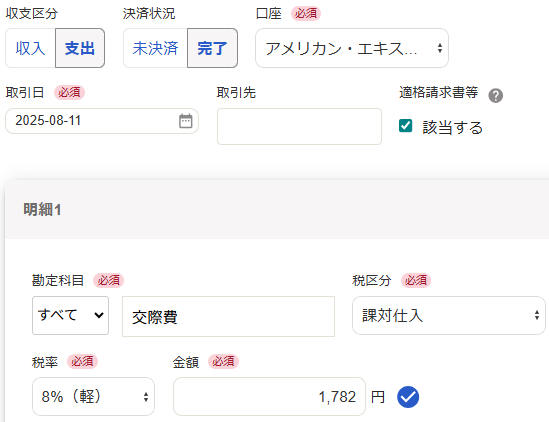Click the 口座 select arrows icon
This screenshot has width=549, height=422.
click(x=440, y=48)
